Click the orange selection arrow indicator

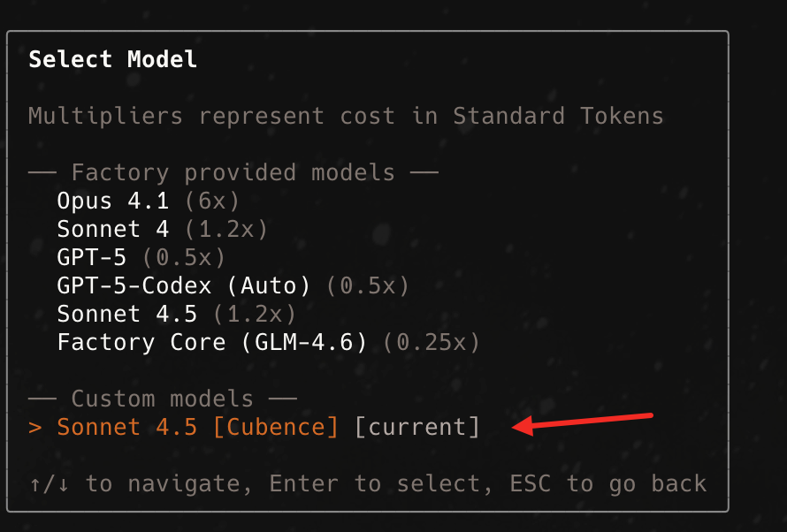click(34, 426)
